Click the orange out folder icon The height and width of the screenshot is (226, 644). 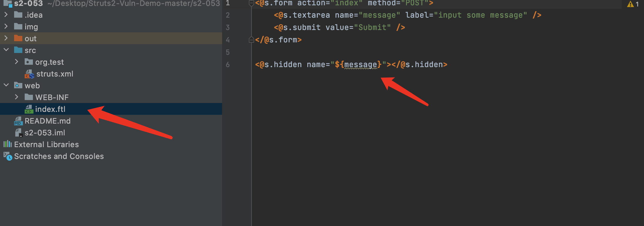[18, 38]
